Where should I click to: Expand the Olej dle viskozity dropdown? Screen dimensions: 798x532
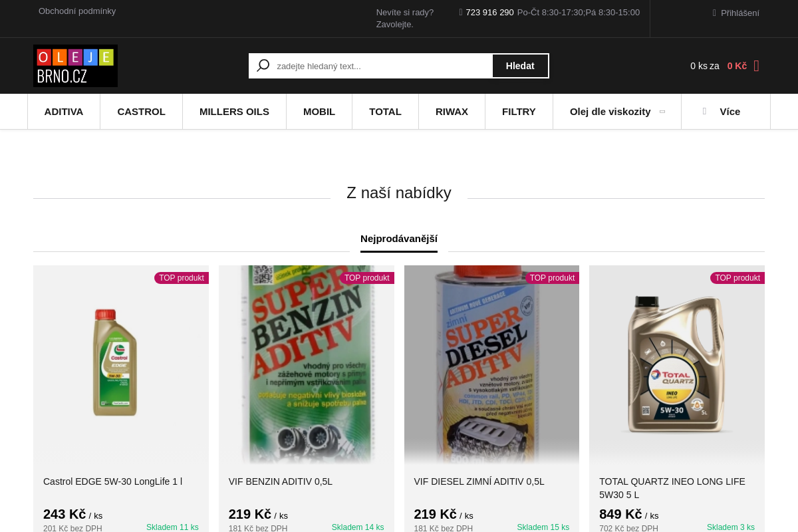(x=616, y=111)
